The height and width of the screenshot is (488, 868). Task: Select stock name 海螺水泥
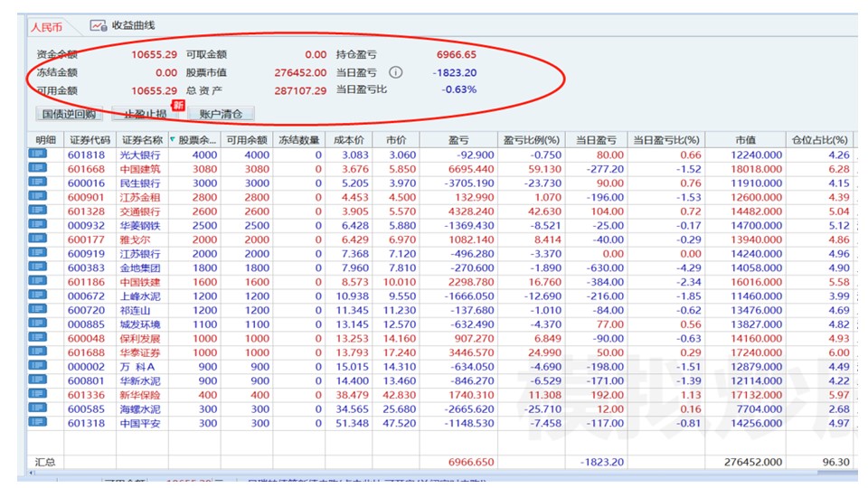pos(140,408)
